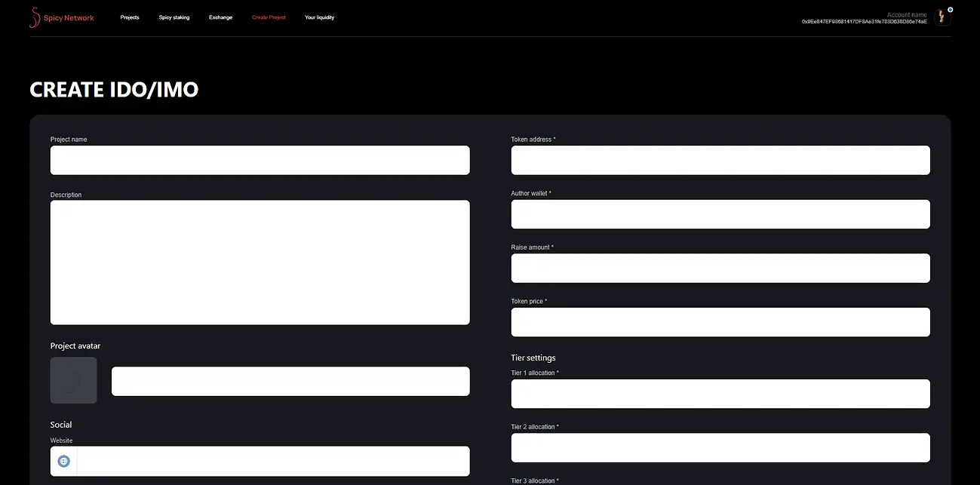Viewport: 980px width, 485px height.
Task: Focus the Project name input field
Action: coord(260,160)
